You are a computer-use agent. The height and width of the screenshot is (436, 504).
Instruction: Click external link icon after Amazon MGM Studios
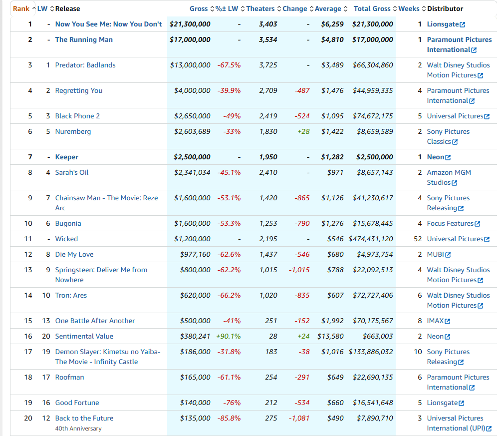pyautogui.click(x=454, y=183)
